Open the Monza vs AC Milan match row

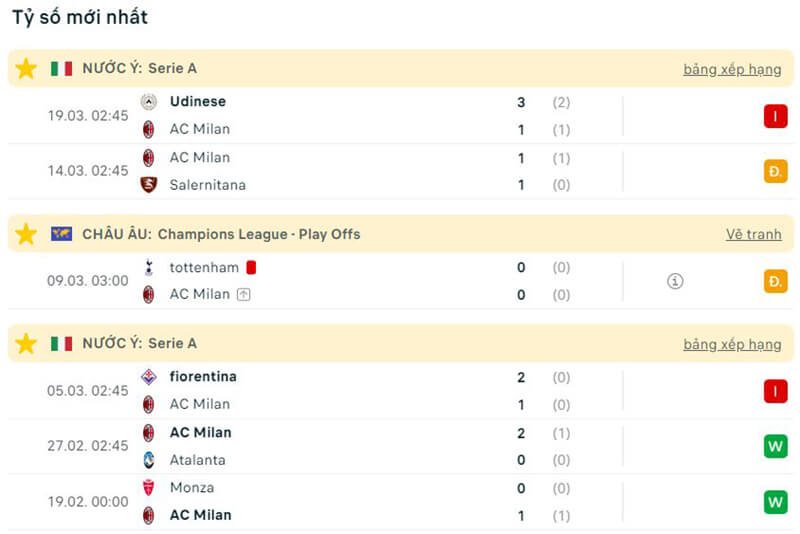400,502
